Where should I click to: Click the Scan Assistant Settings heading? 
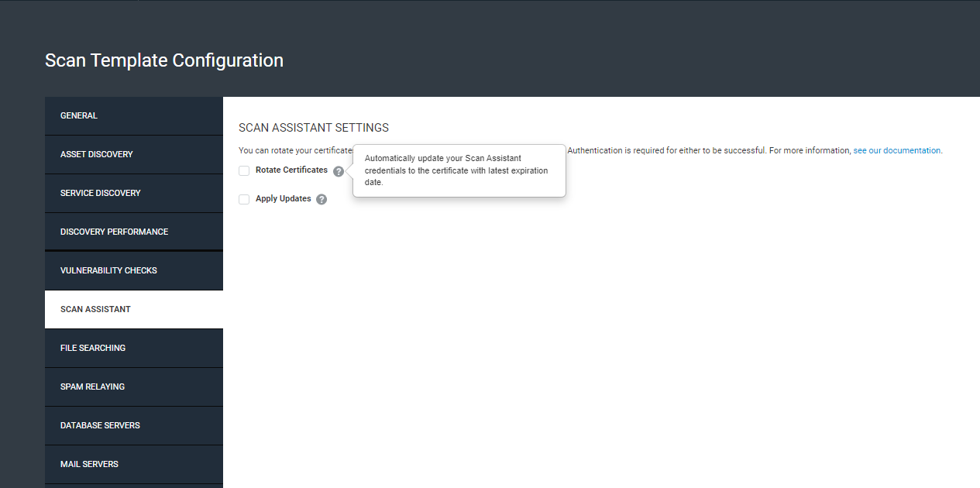tap(314, 128)
